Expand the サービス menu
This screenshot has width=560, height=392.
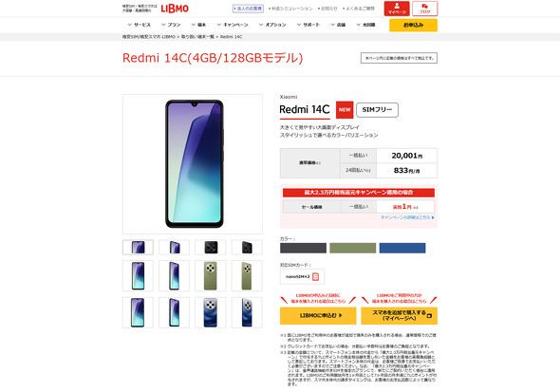click(139, 25)
